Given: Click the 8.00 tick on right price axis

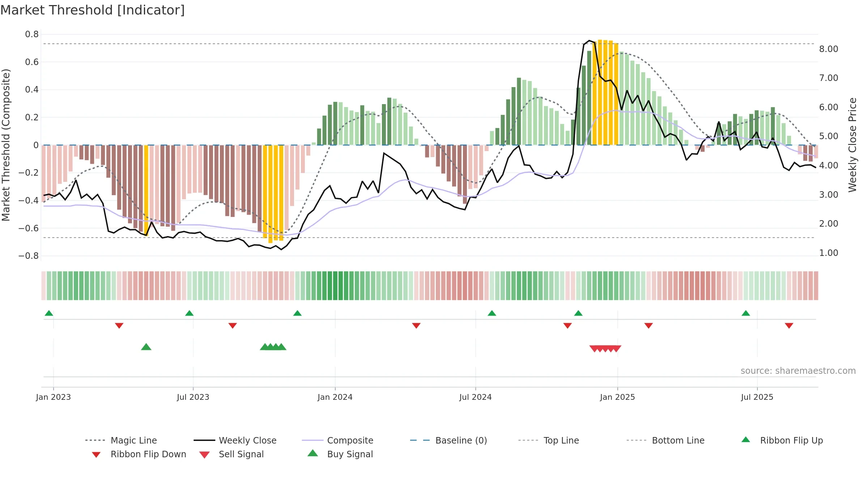Looking at the screenshot, I should 829,49.
